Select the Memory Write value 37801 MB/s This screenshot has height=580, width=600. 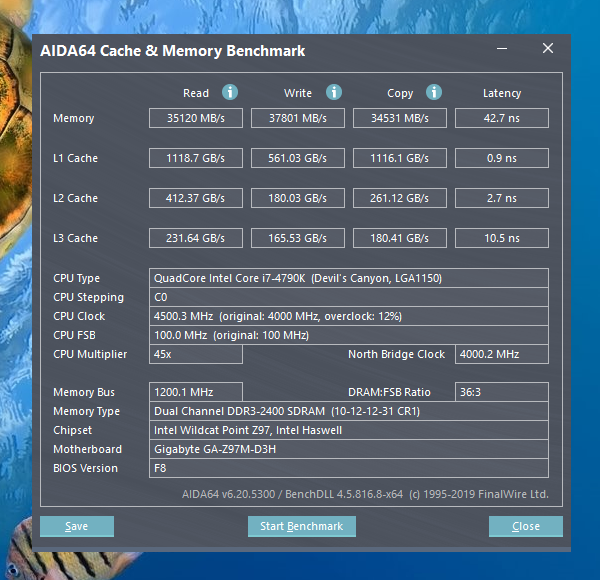coord(298,118)
